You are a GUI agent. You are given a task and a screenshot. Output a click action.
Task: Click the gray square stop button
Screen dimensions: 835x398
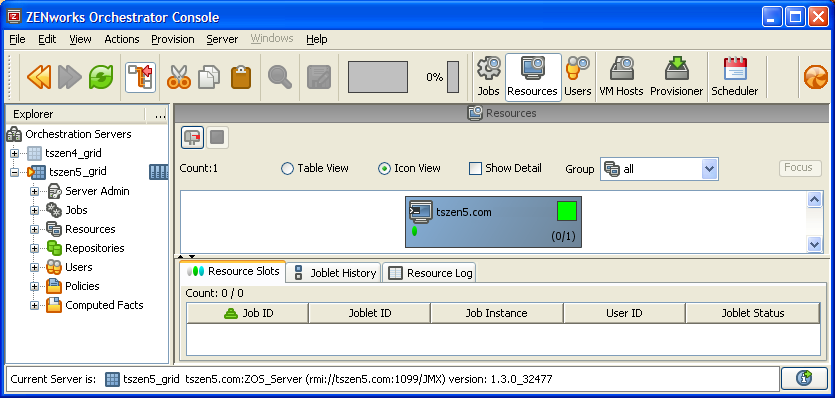coord(217,137)
